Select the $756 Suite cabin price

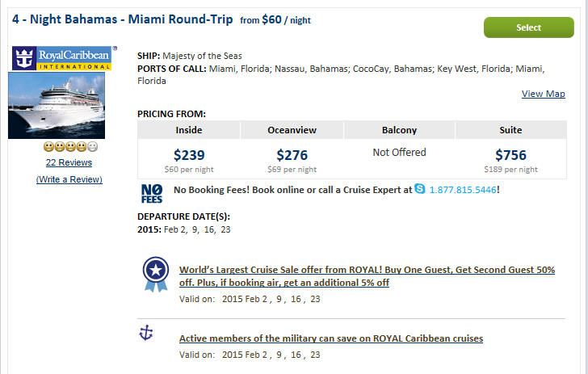click(510, 155)
